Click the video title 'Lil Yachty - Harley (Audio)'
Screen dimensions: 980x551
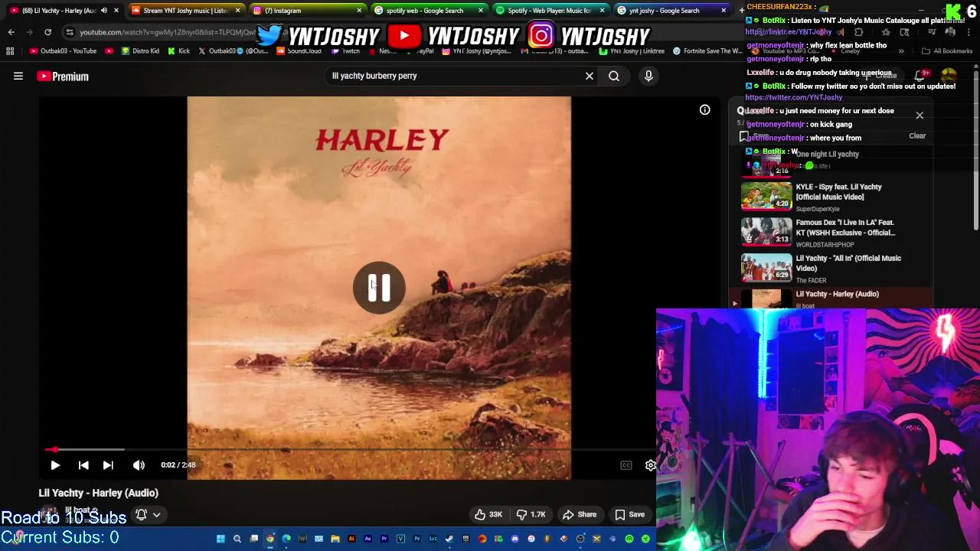tap(99, 493)
